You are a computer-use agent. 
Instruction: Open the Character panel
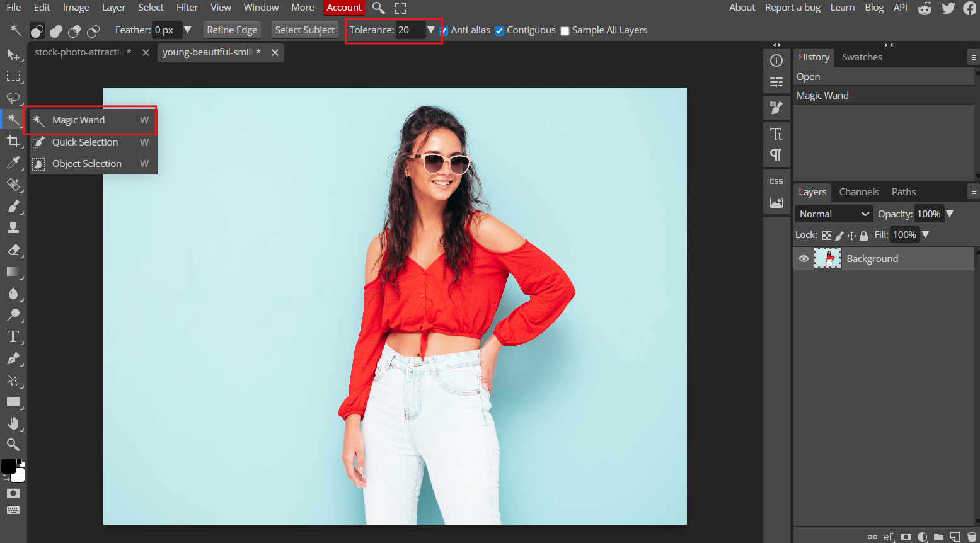pyautogui.click(x=776, y=134)
